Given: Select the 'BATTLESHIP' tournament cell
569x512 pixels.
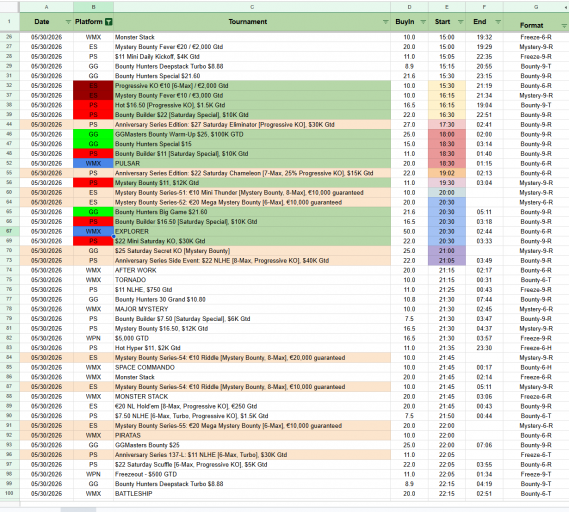Looking at the screenshot, I should pos(252,493).
